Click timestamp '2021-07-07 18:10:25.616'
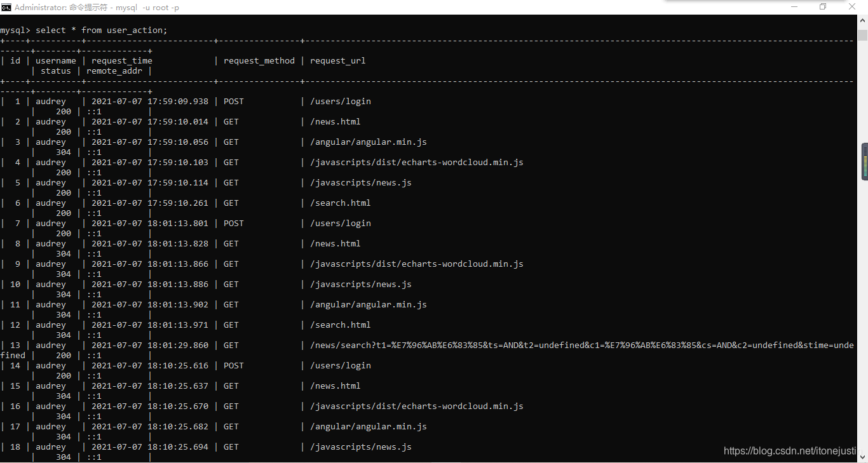Image resolution: width=868 pixels, height=463 pixels. pyautogui.click(x=150, y=366)
